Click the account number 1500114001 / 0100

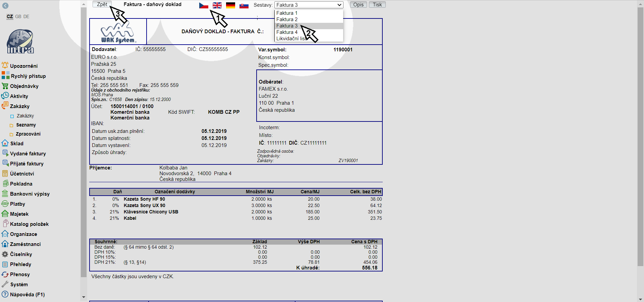point(132,106)
